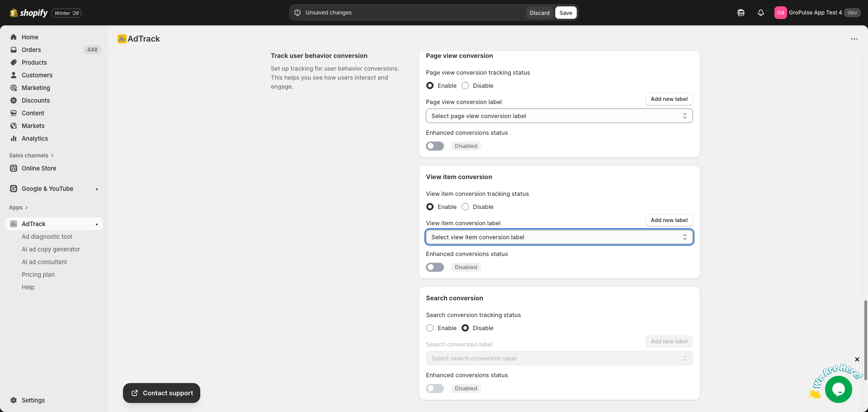This screenshot has height=412, width=868.
Task: Toggle Enhanced conversions for Page view conversion
Action: pos(434,146)
